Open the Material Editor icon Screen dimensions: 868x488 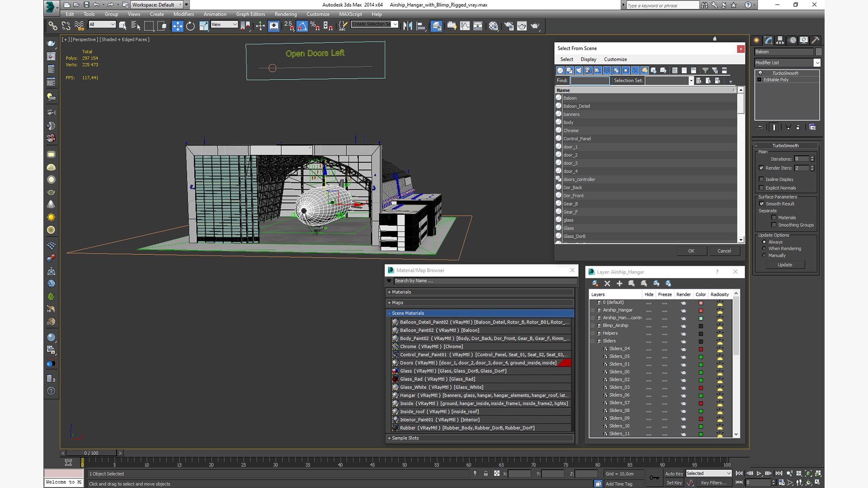(493, 26)
